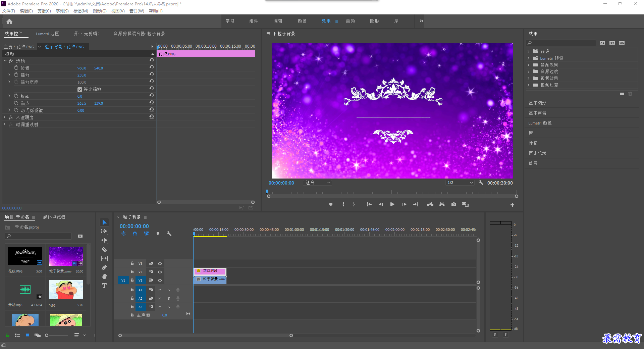644x349 pixels.
Task: Open the Essential Graphics panel
Action: point(537,103)
